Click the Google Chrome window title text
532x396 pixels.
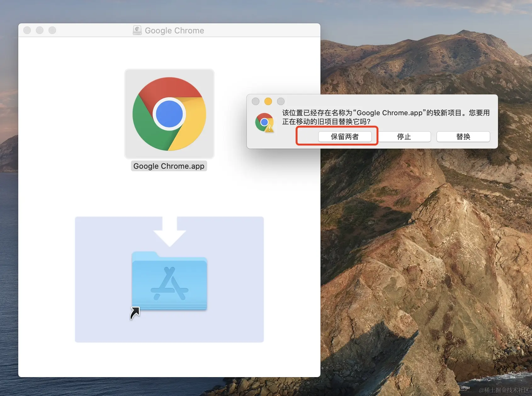tap(174, 31)
